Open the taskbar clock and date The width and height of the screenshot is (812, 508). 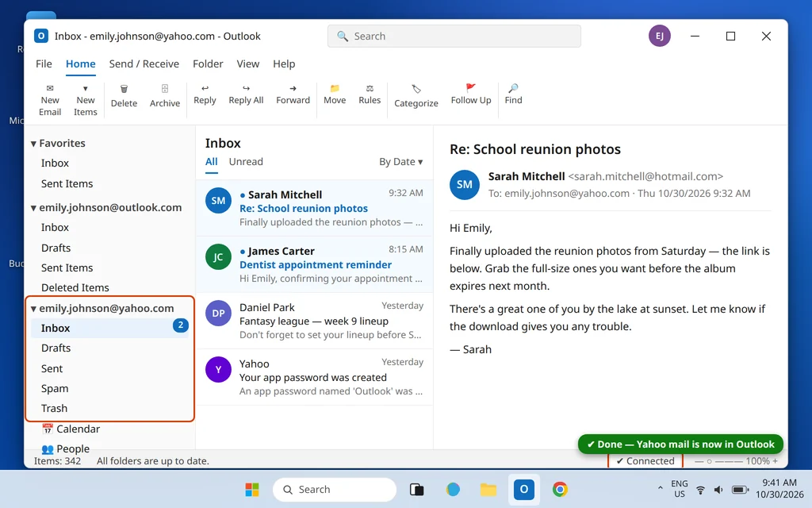tap(779, 489)
